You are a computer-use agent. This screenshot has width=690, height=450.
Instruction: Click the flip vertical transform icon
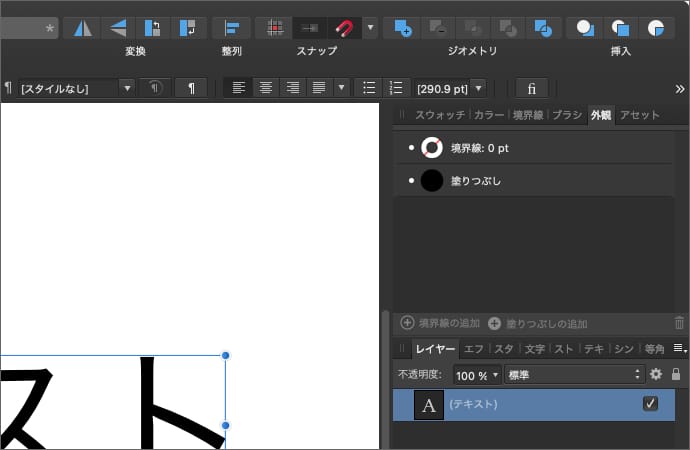click(x=118, y=27)
